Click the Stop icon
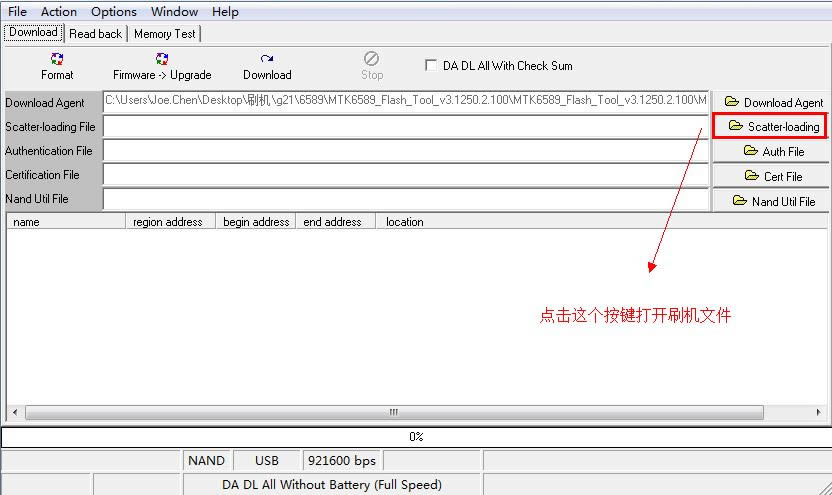 pos(371,66)
